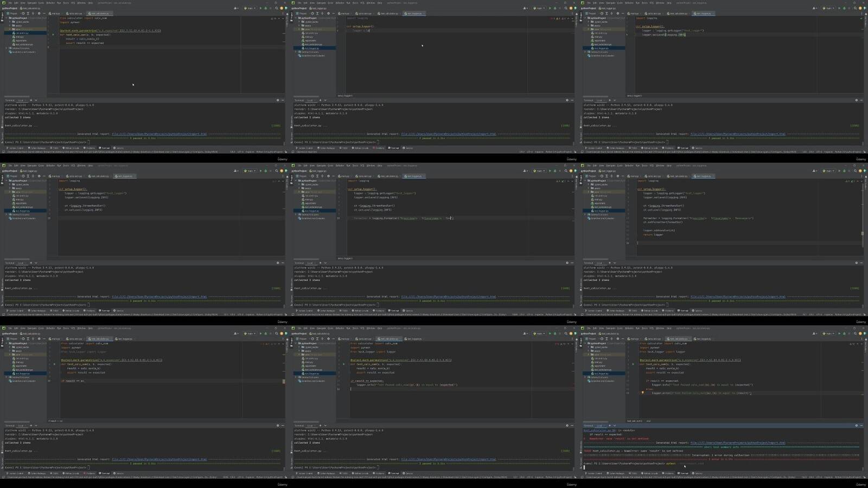Open terminal tabs chevron dropdown in top-left frame
868x488 pixels.
pos(36,100)
